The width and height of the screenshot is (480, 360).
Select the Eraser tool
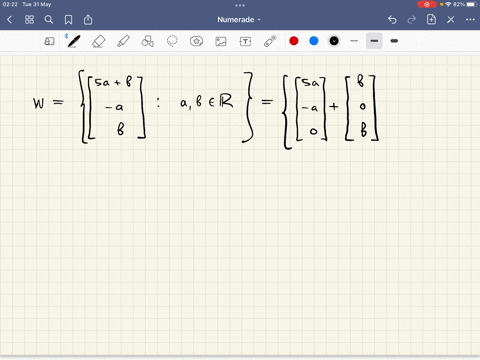click(x=98, y=41)
